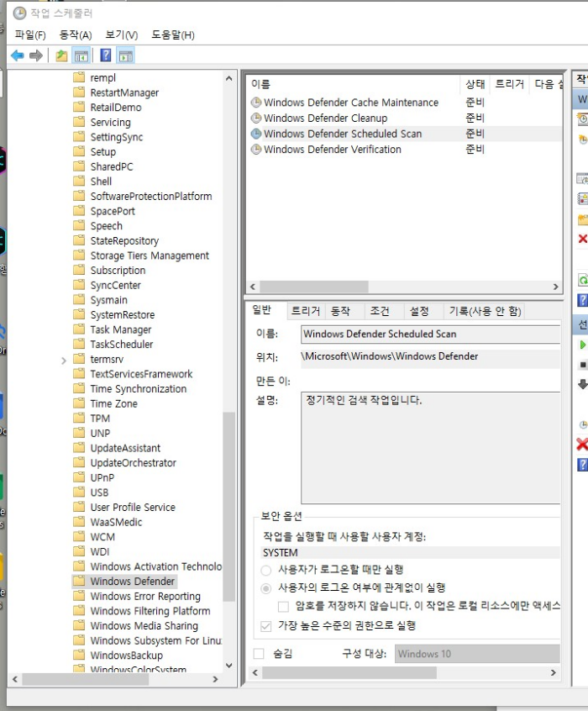Open the 파일(F) menu
This screenshot has height=711, width=588.
(x=30, y=35)
